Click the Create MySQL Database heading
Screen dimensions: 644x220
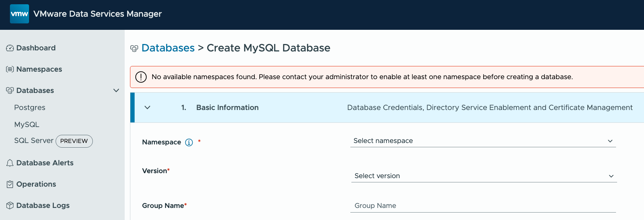(269, 48)
